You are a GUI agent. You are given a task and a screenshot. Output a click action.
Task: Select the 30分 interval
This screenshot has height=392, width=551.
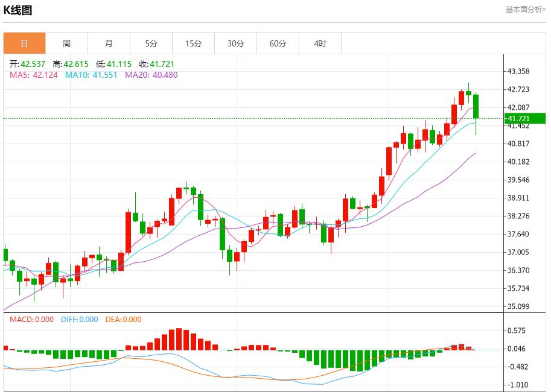point(235,43)
